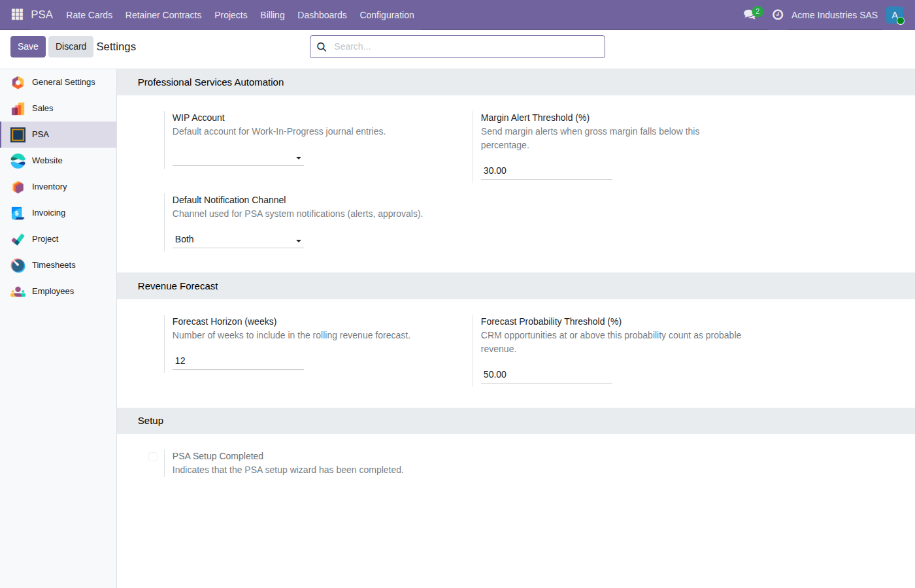915x588 pixels.
Task: Click the Timesheets clock icon
Action: (x=18, y=265)
